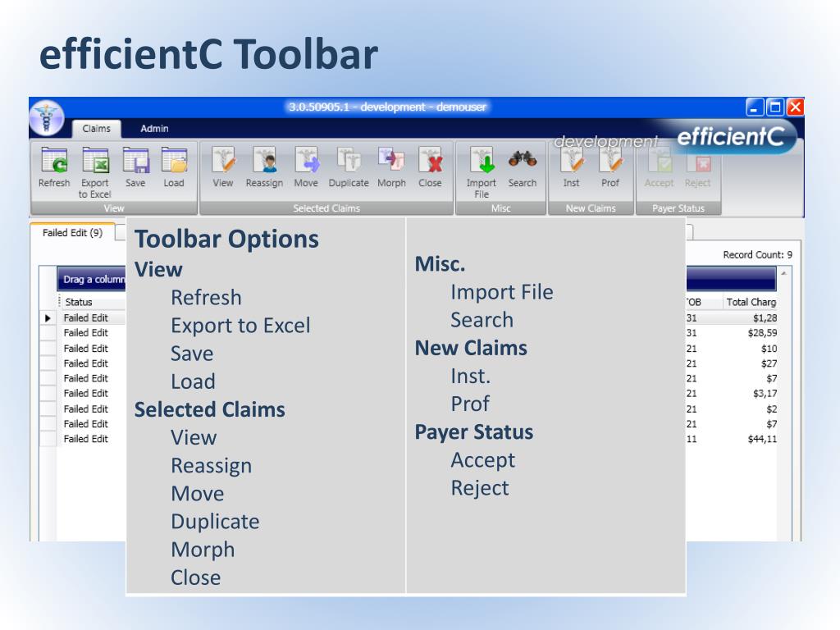This screenshot has width=840, height=630.
Task: Maximize the efficientC window
Action: coord(775,107)
